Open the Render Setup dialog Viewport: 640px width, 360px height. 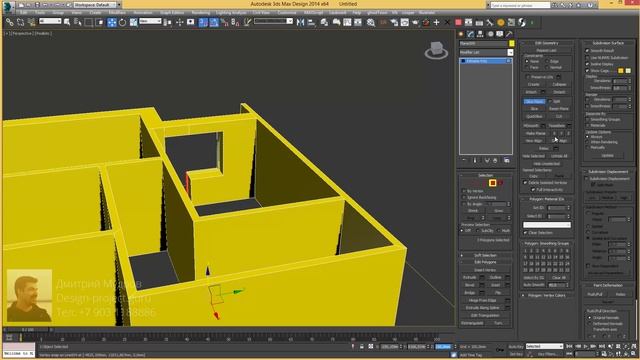point(394,22)
